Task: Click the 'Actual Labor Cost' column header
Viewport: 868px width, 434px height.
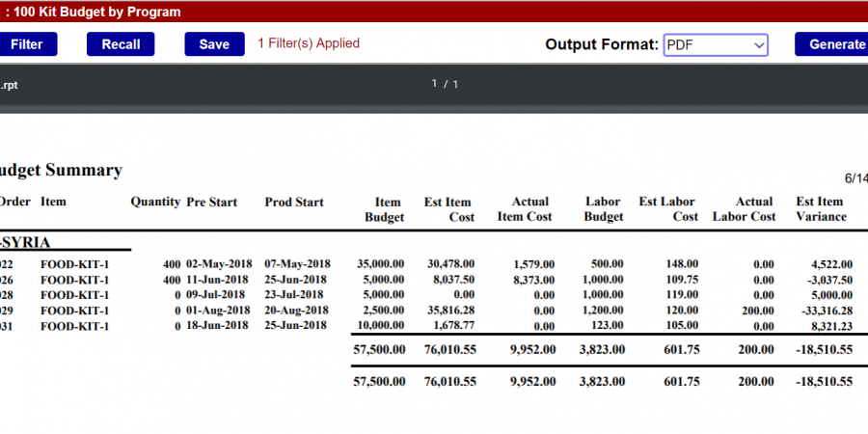Action: pos(744,209)
